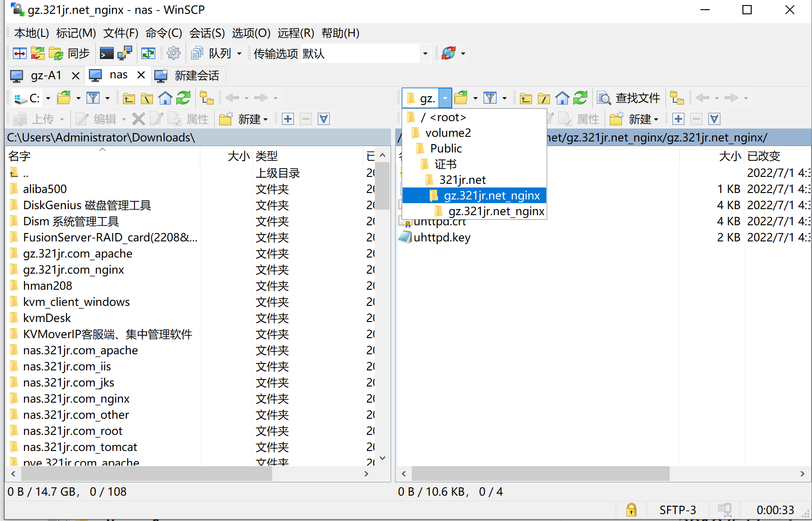
Task: Click the globe refresh session icon
Action: 449,53
